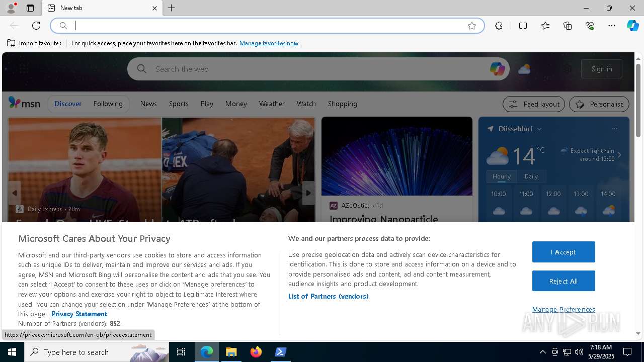
Task: Open File Explorer from taskbar
Action: coord(231,352)
